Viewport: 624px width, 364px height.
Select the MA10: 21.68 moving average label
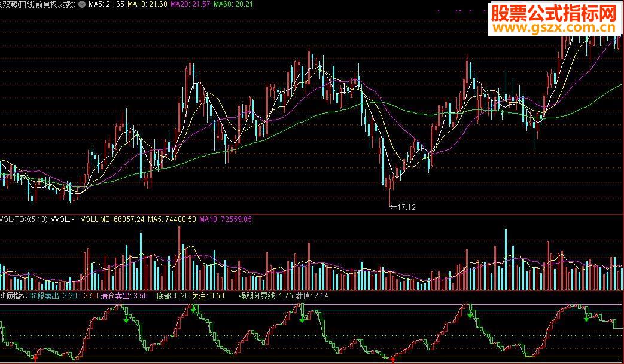[147, 4]
